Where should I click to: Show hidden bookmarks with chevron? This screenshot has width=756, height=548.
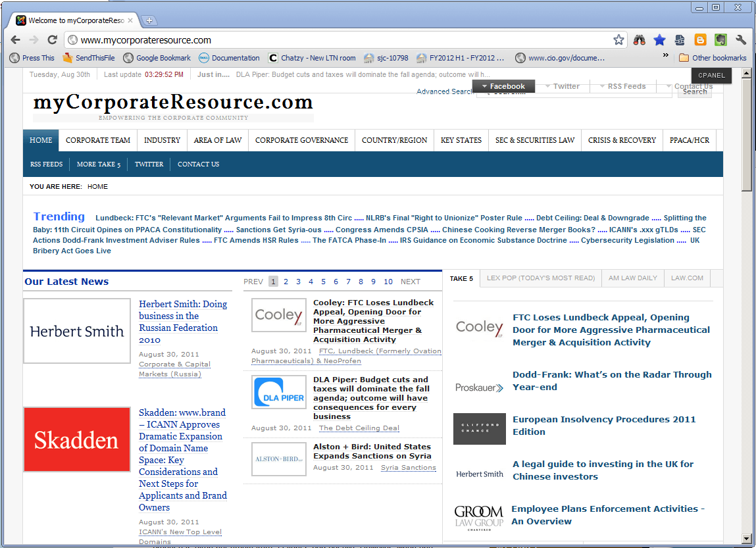point(665,55)
